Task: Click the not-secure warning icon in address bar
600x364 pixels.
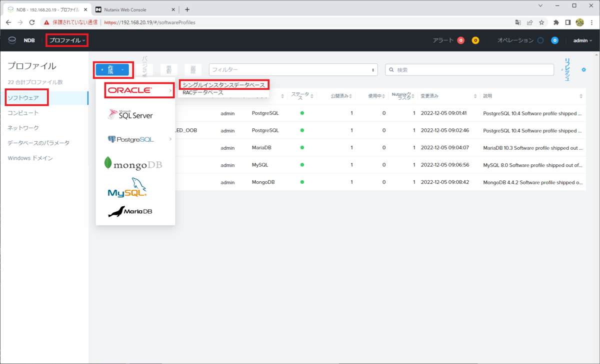Action: click(x=46, y=22)
